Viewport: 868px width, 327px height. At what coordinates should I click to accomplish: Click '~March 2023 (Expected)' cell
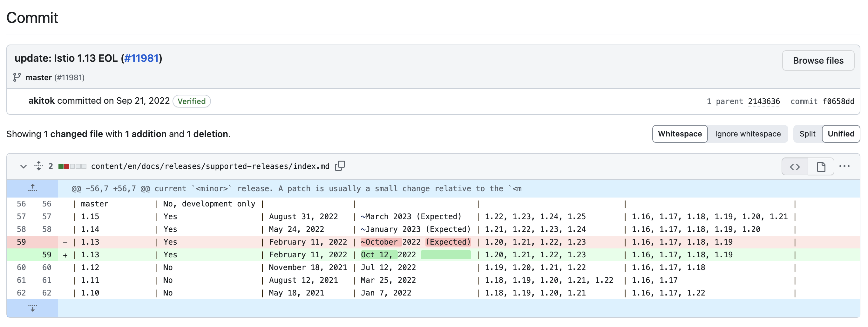point(411,217)
